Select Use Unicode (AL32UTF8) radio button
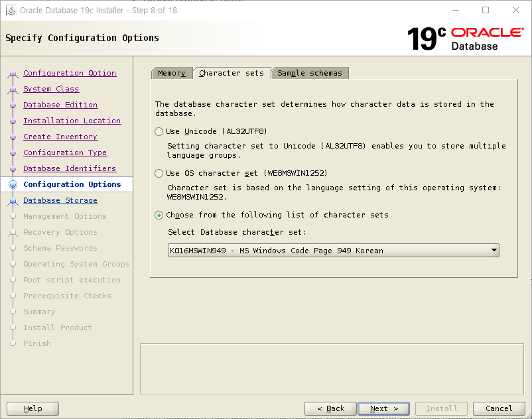This screenshot has width=532, height=419. coord(159,131)
